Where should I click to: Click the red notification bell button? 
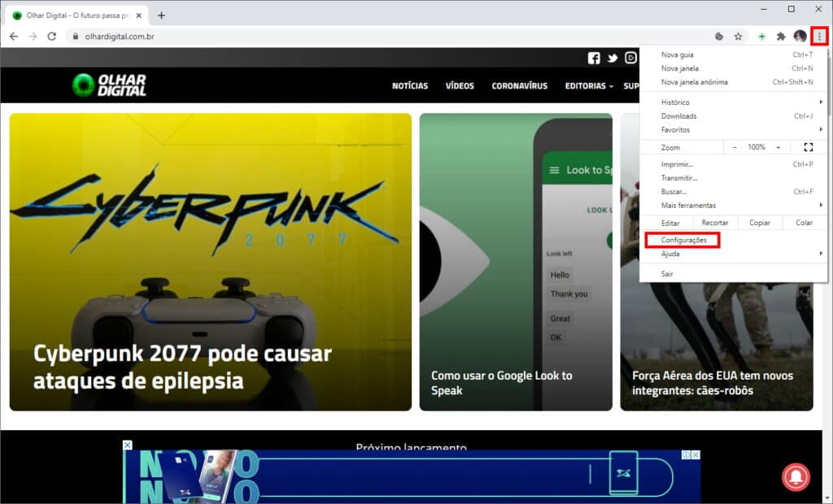[796, 476]
